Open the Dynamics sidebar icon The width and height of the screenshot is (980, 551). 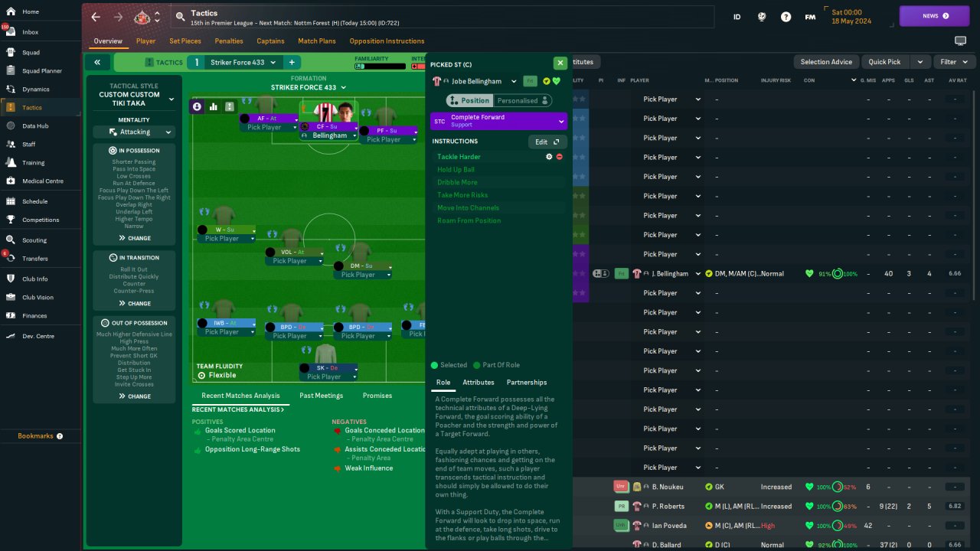pyautogui.click(x=11, y=90)
